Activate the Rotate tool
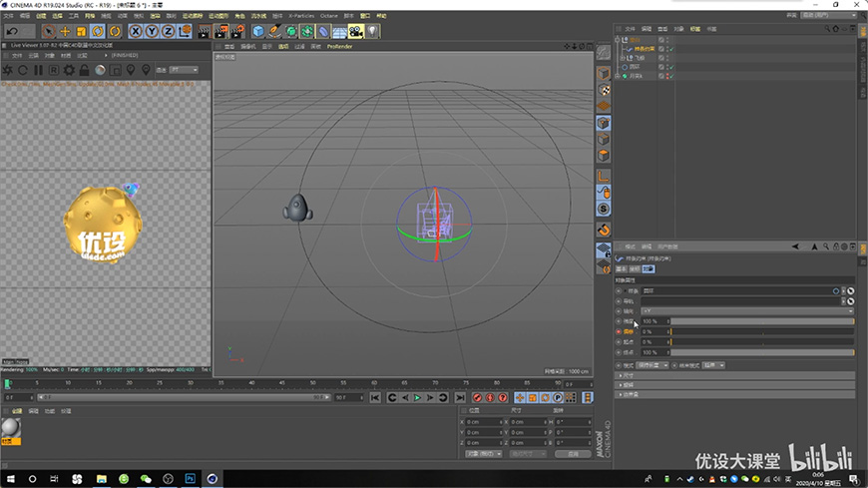 98,32
